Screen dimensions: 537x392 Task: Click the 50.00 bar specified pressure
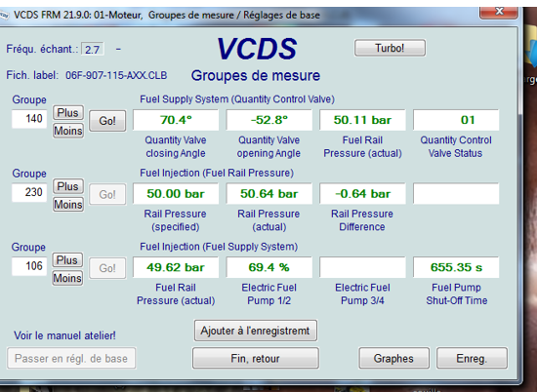pyautogui.click(x=176, y=194)
